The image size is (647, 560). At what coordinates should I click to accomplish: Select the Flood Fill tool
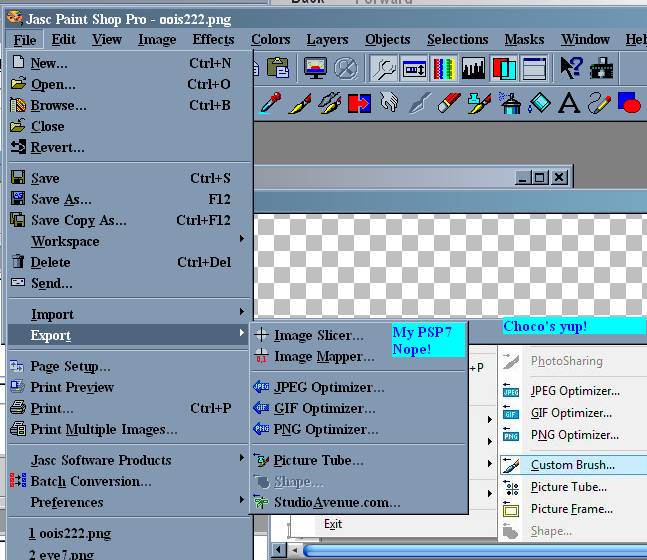(540, 103)
